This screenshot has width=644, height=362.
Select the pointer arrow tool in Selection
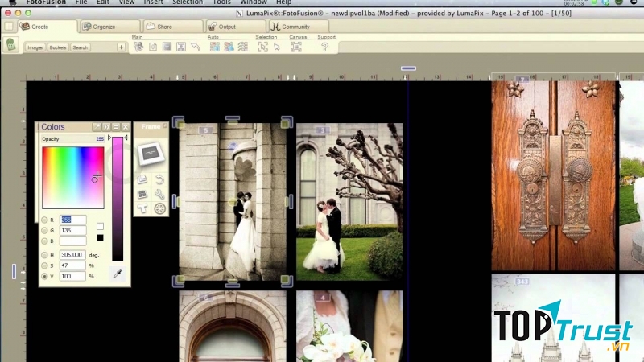click(x=277, y=47)
